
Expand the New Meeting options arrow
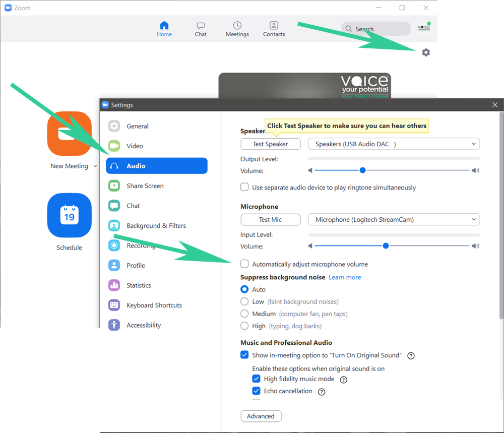pyautogui.click(x=95, y=166)
